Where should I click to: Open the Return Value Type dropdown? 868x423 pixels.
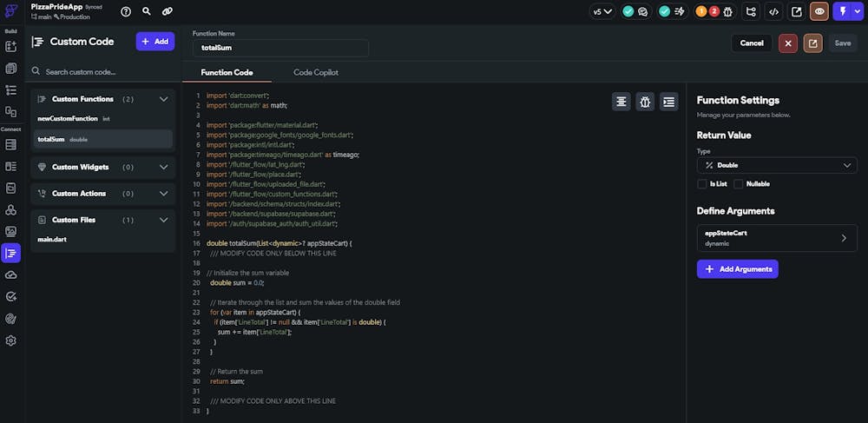click(777, 165)
